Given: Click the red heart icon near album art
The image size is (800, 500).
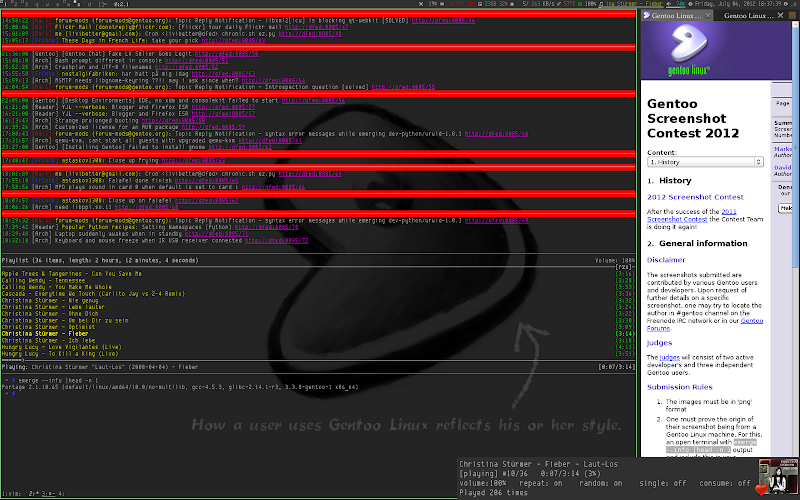Looking at the screenshot, I should 761,490.
